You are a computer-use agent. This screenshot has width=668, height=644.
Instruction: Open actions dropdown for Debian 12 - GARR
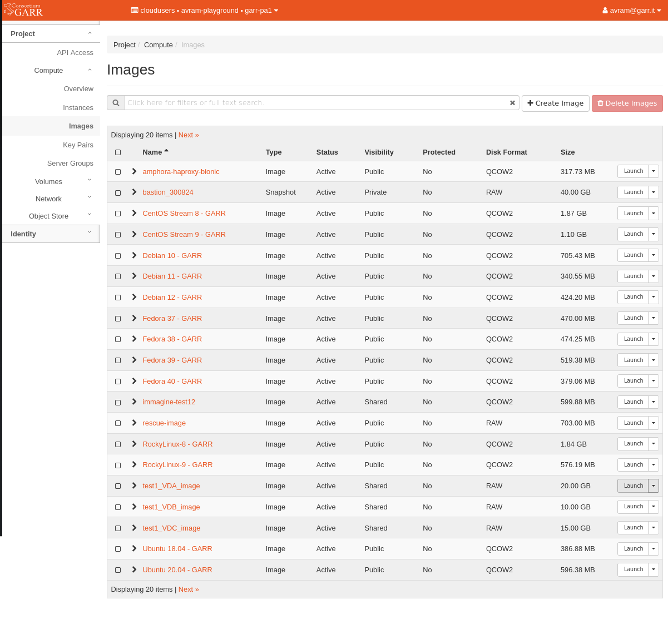click(x=654, y=297)
